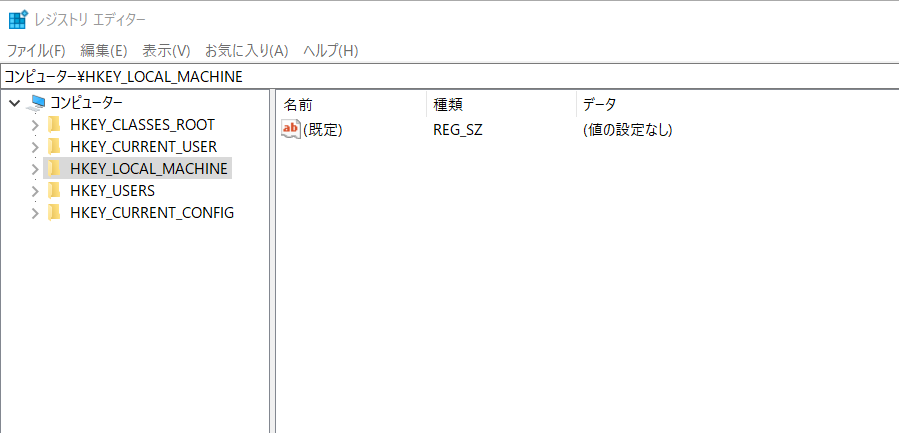Viewport: 899px width, 433px height.
Task: Open the 表示(V) menu
Action: click(x=166, y=50)
